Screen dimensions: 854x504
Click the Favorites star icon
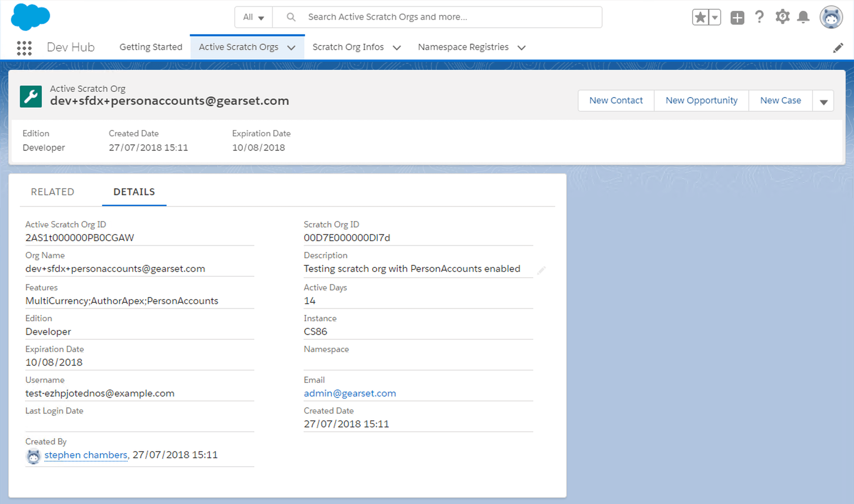point(700,17)
